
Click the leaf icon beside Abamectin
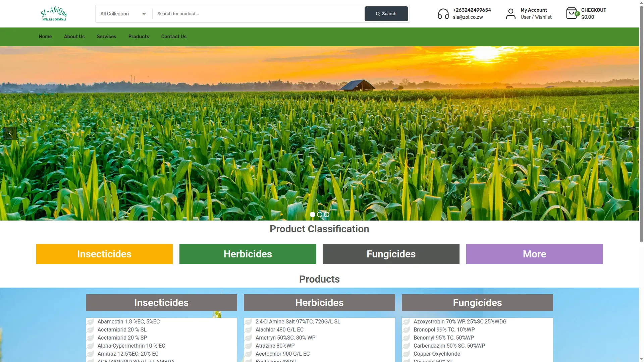coord(90,322)
